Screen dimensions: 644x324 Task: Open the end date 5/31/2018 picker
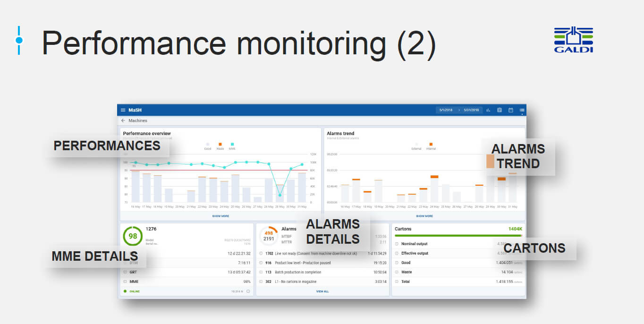pos(471,110)
